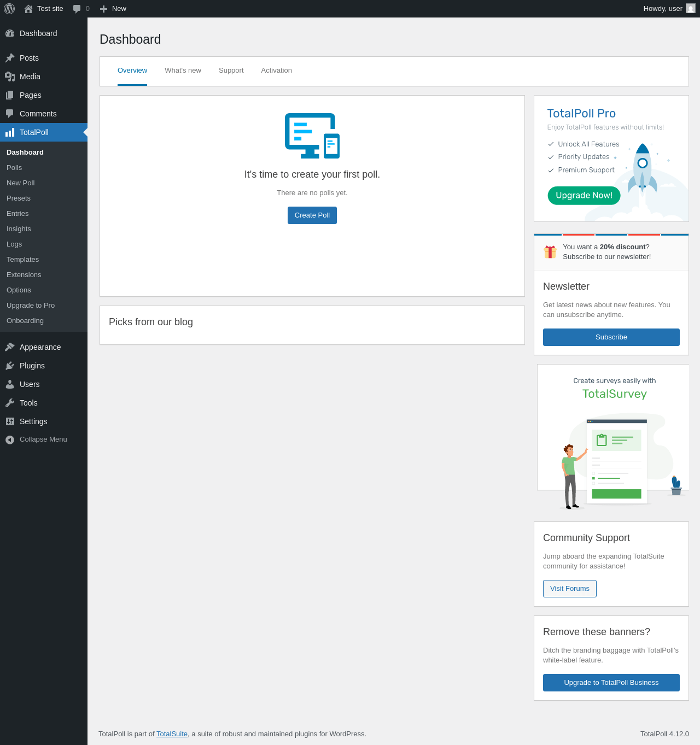Click the 'Premium Support' text

[586, 170]
